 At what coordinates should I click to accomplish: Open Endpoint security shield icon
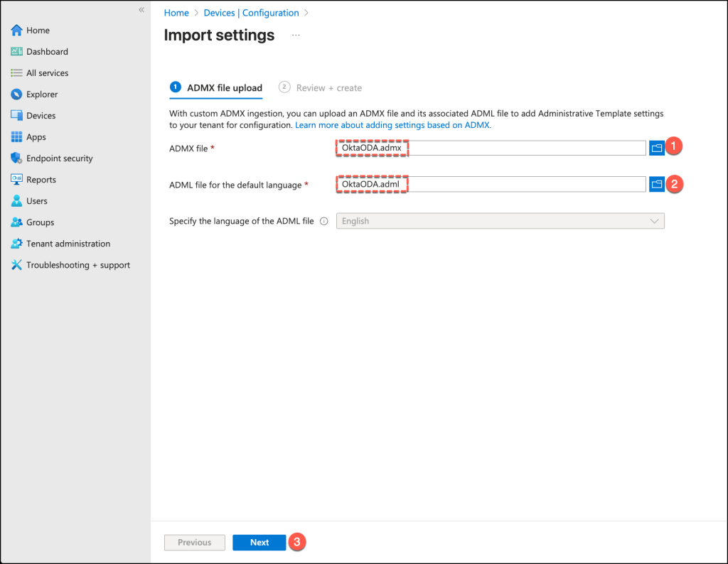pos(17,158)
